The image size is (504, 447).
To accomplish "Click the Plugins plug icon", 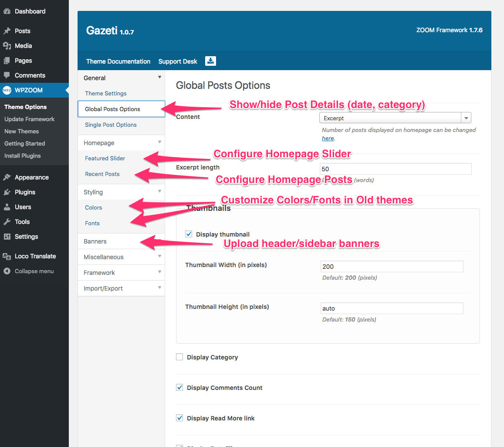I will point(7,192).
